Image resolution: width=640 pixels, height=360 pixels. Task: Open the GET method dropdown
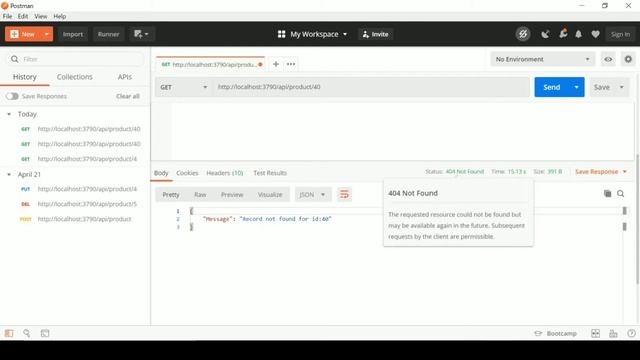pos(183,87)
